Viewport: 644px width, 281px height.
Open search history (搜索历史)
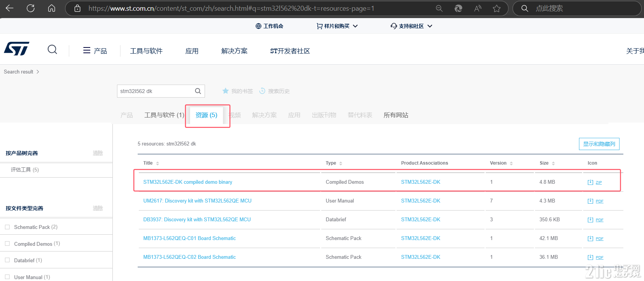[x=274, y=91]
